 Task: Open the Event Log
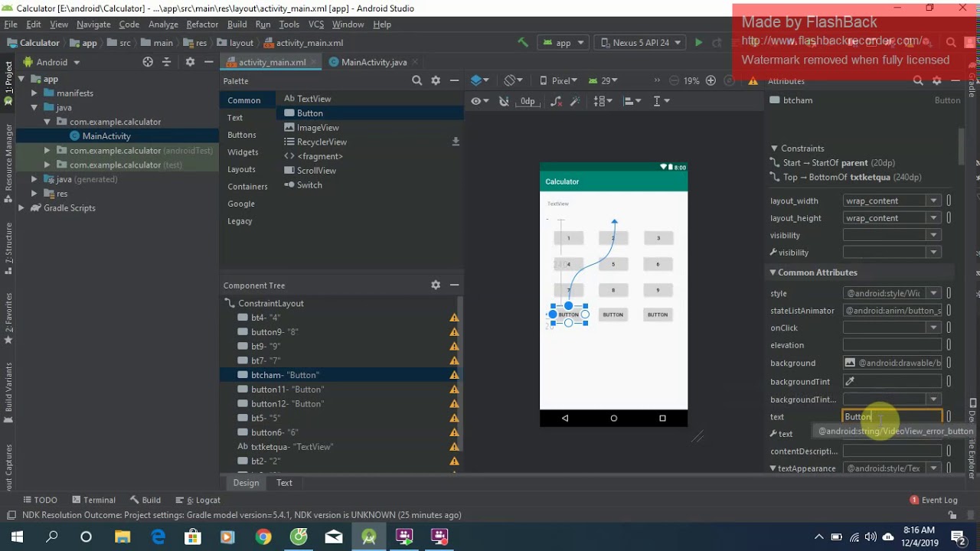coord(933,500)
